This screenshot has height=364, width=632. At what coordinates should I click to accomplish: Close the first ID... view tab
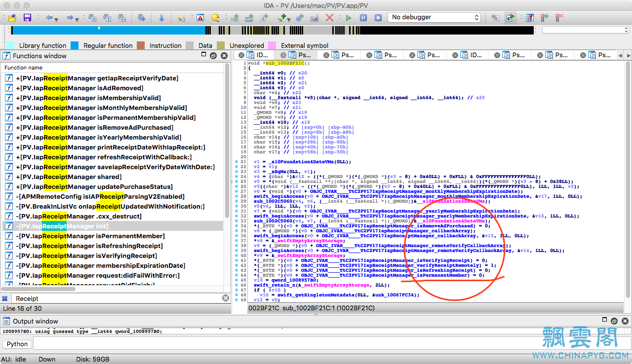point(240,55)
